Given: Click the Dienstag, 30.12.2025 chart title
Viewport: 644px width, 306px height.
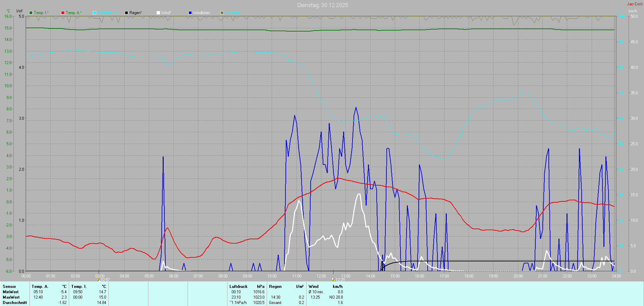Looking at the screenshot, I should pos(322,5).
